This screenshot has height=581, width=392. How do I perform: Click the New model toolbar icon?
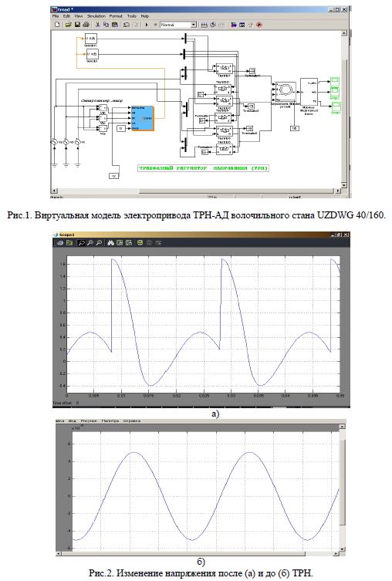[57, 25]
